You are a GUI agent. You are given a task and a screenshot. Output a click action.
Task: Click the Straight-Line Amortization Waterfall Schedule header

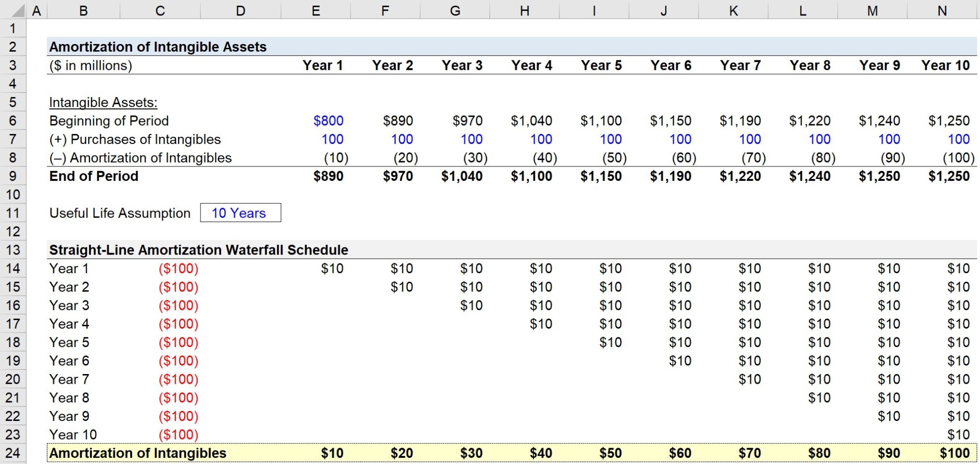click(198, 250)
